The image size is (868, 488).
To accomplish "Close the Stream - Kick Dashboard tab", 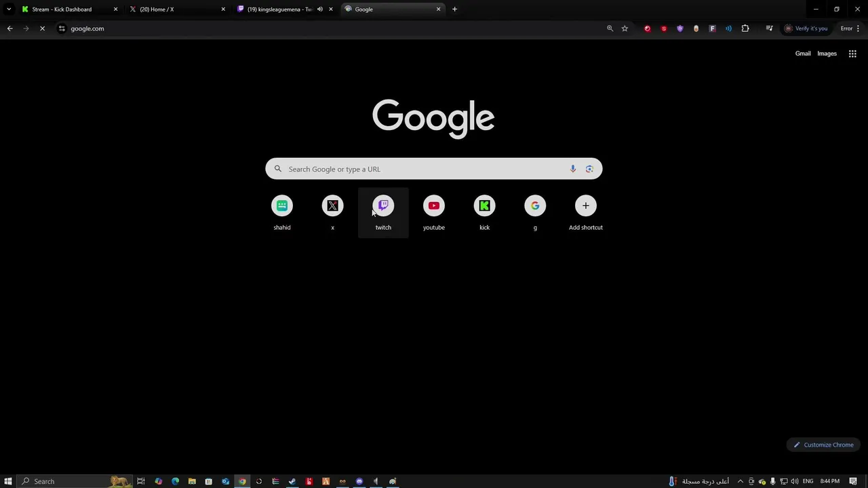I will [x=115, y=9].
